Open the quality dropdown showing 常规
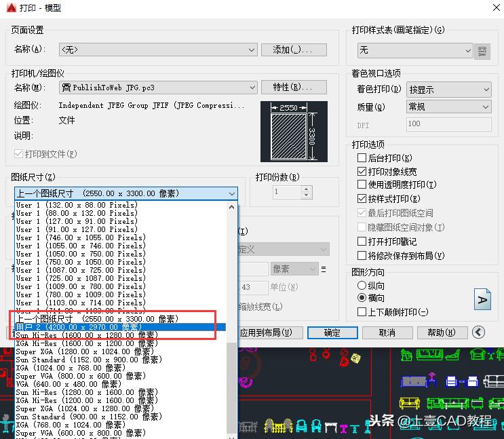The width and height of the screenshot is (504, 439). pyautogui.click(x=448, y=107)
